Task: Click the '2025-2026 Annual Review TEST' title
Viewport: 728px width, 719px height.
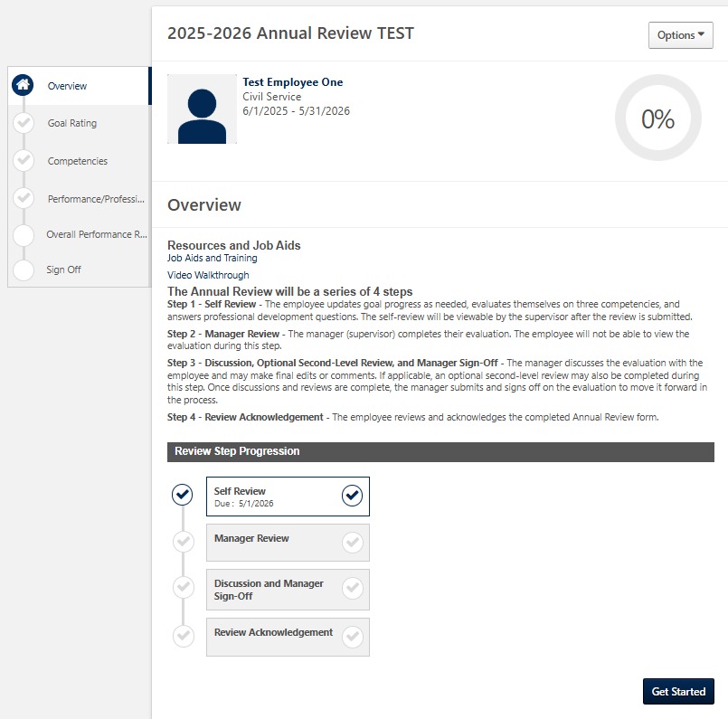Action: click(290, 33)
